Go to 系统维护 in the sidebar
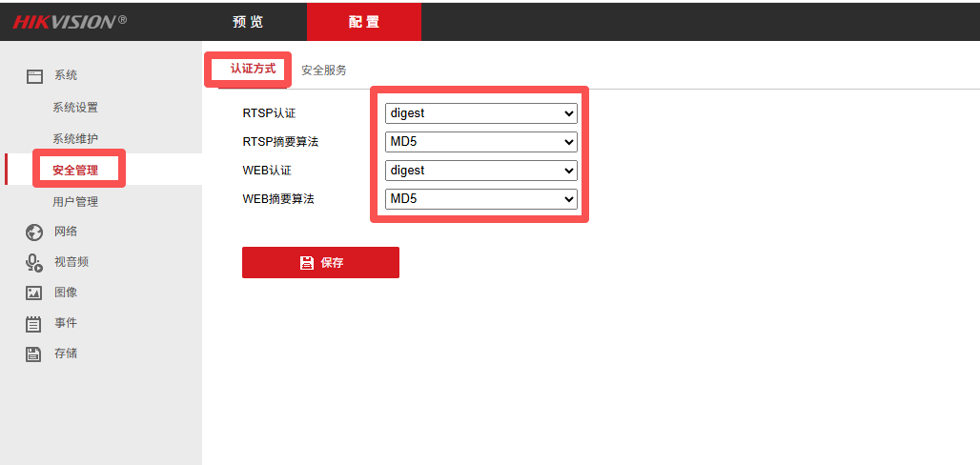Image resolution: width=980 pixels, height=465 pixels. [75, 139]
